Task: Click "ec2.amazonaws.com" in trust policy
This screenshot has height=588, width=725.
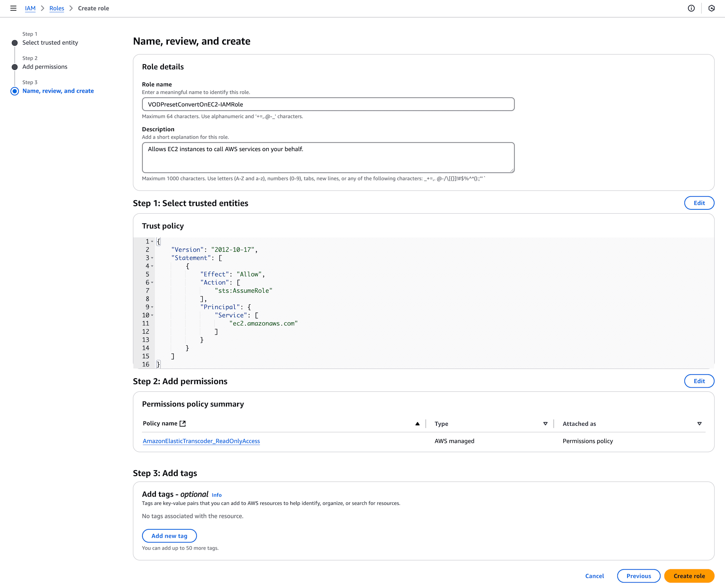Action: [263, 324]
